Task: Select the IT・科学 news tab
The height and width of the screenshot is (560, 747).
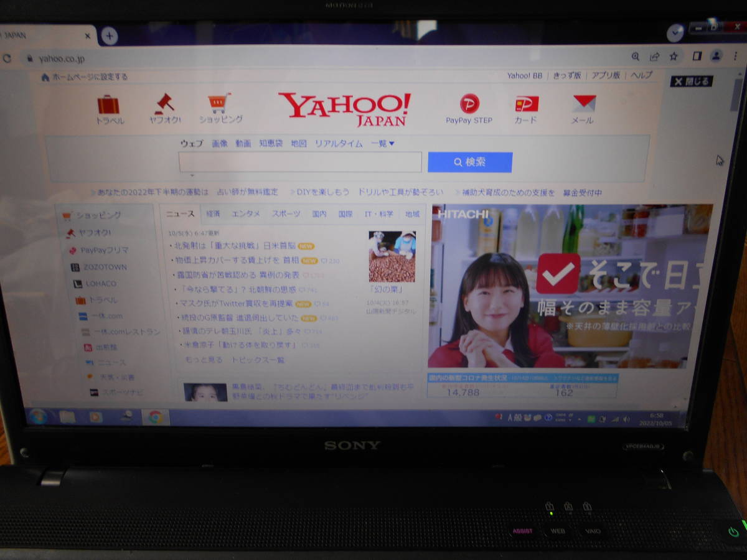Action: (379, 214)
